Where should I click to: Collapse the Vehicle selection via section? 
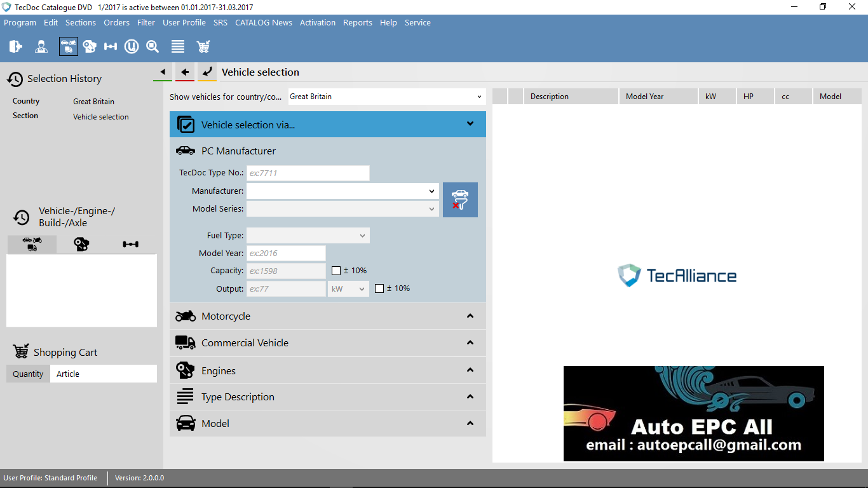[x=470, y=124]
